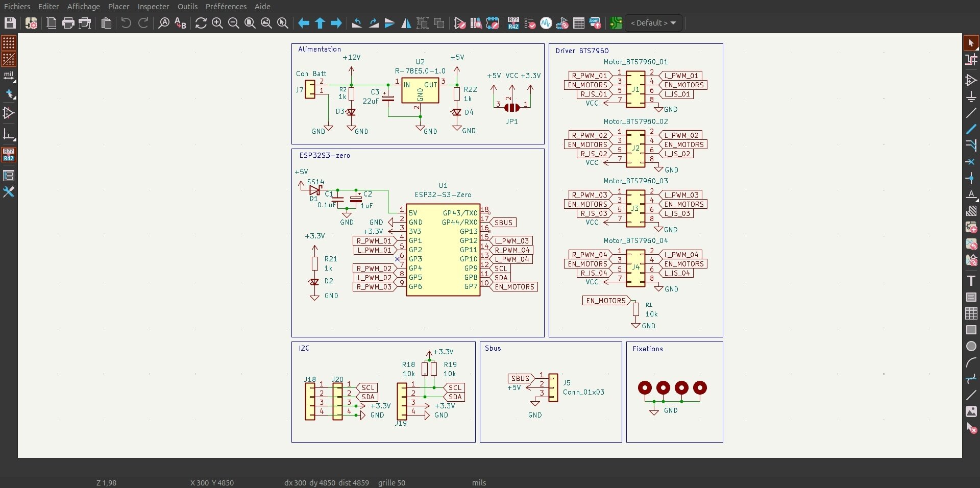This screenshot has width=980, height=488.
Task: Click the Plot icon
Action: (x=85, y=23)
